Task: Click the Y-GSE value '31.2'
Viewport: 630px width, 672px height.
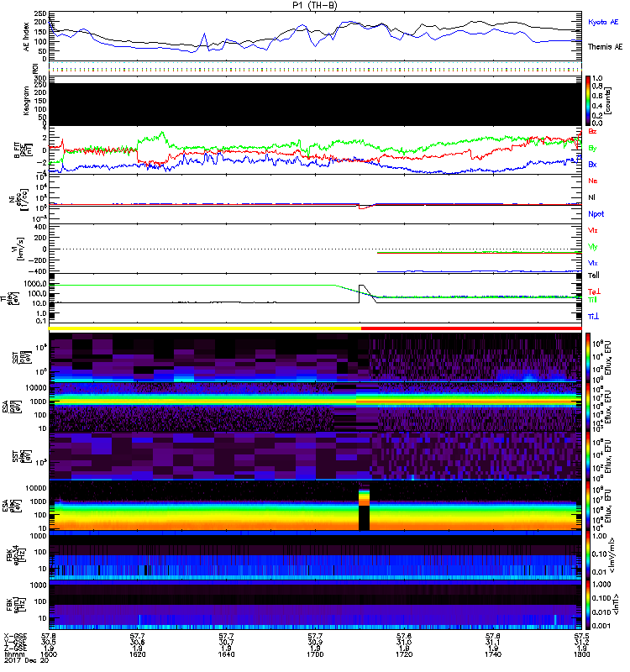Action: [x=581, y=643]
